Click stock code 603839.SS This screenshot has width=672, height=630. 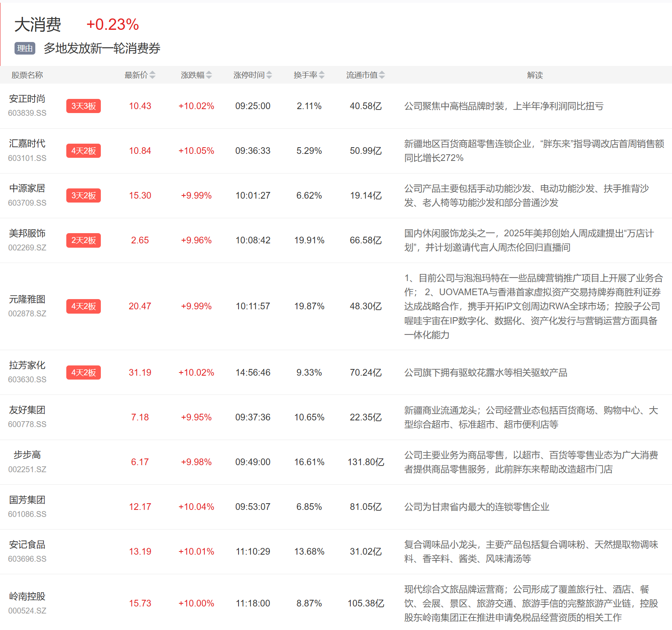27,113
